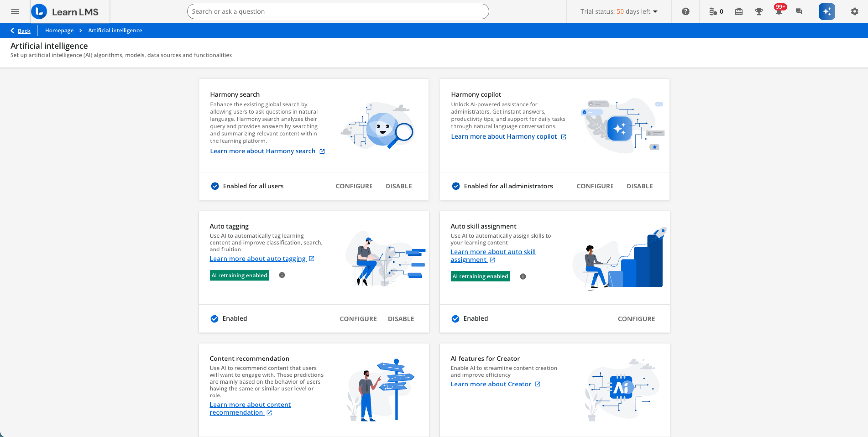
Task: Launch the AI copilot sparkle button
Action: click(x=826, y=11)
